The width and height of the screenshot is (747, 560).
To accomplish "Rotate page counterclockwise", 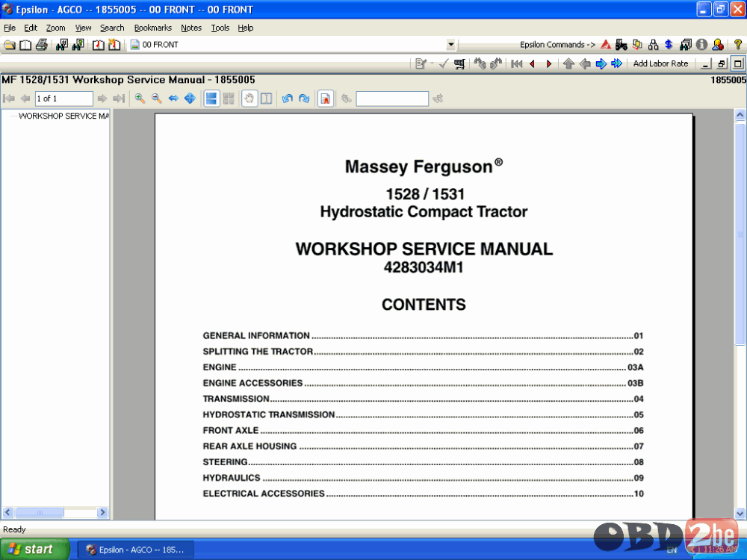I will (x=288, y=99).
